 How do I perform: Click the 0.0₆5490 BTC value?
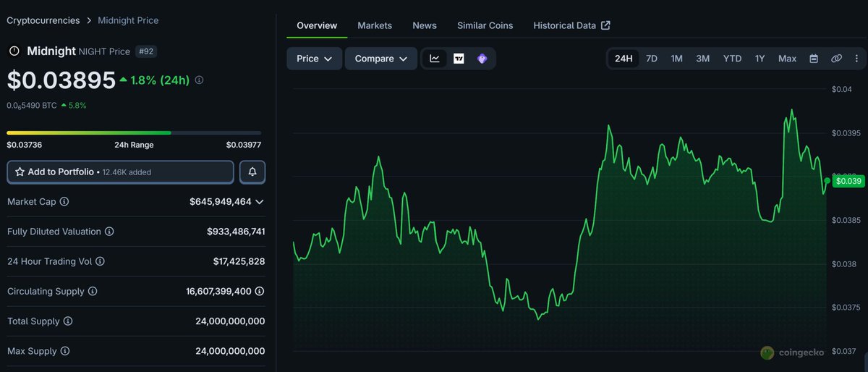coord(32,106)
